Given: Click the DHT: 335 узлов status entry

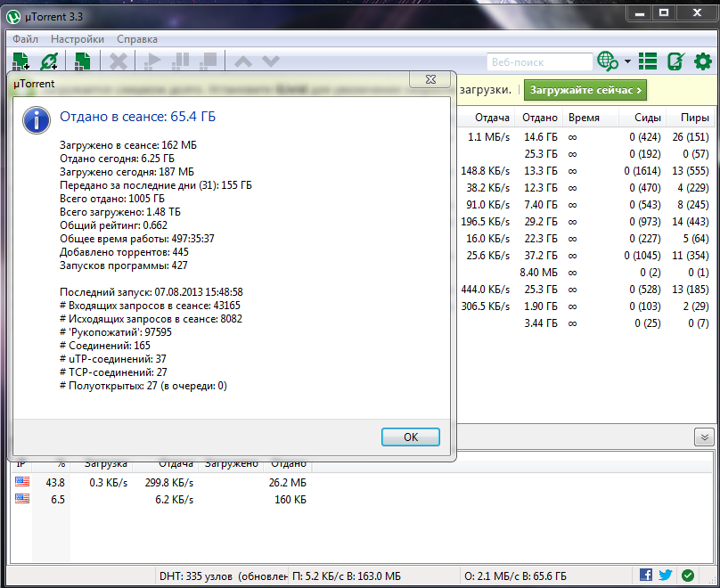Looking at the screenshot, I should tap(223, 576).
